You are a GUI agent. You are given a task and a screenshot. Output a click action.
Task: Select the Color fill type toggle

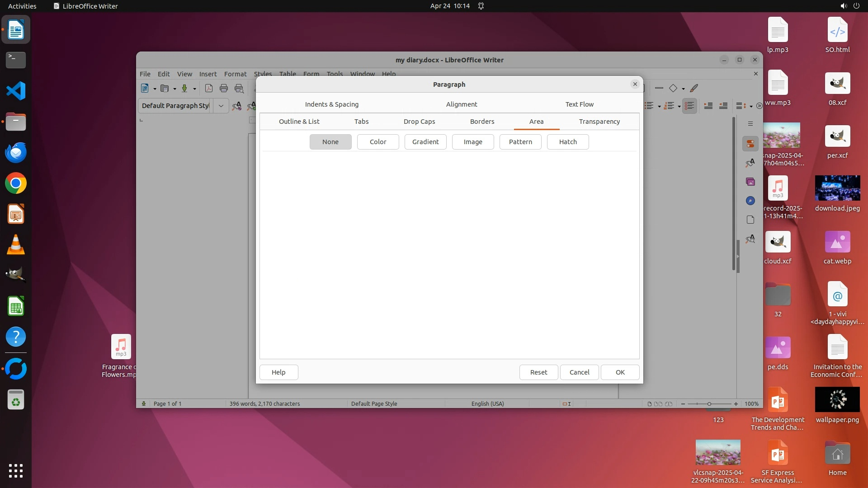pos(378,142)
